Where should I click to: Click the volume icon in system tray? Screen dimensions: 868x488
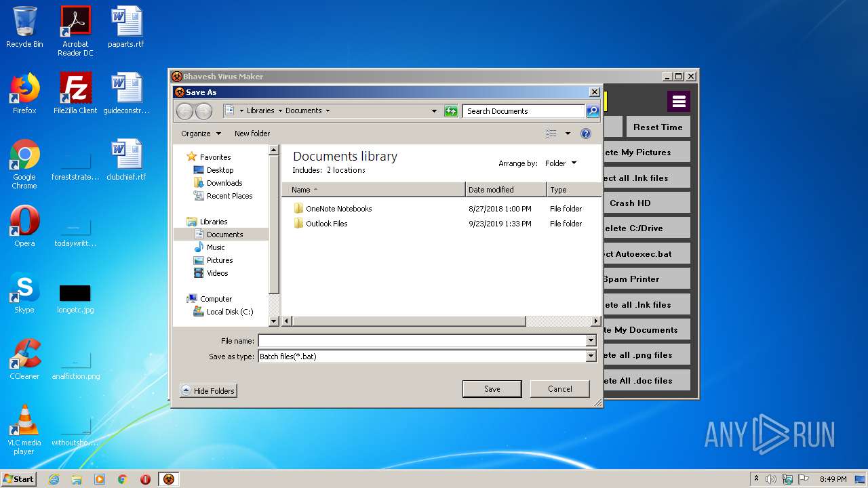tap(771, 479)
